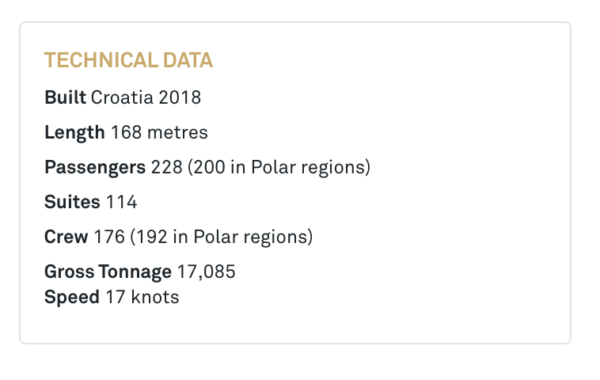The width and height of the screenshot is (600, 380).
Task: Click the TECHNICAL DATA heading
Action: pos(129,60)
